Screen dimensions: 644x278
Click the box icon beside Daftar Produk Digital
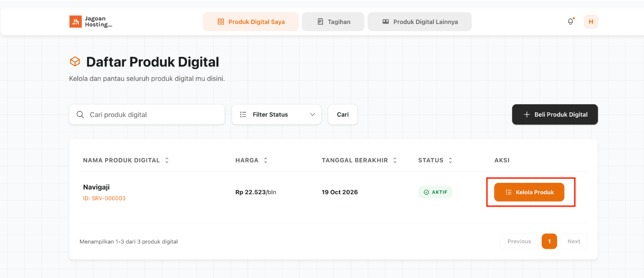tap(75, 62)
